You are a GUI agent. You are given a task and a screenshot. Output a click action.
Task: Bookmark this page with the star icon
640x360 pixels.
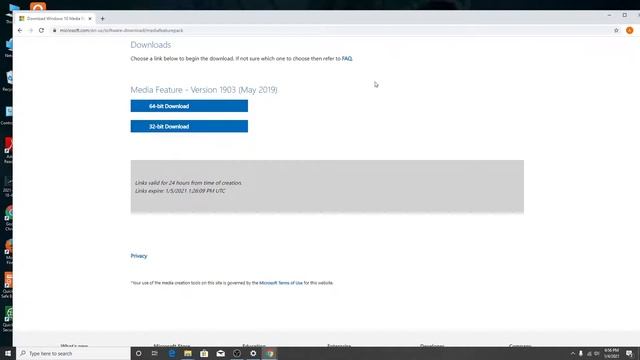[x=616, y=30]
